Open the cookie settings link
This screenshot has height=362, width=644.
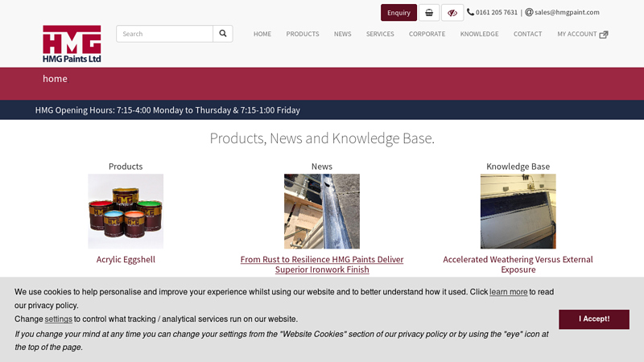pos(58,319)
